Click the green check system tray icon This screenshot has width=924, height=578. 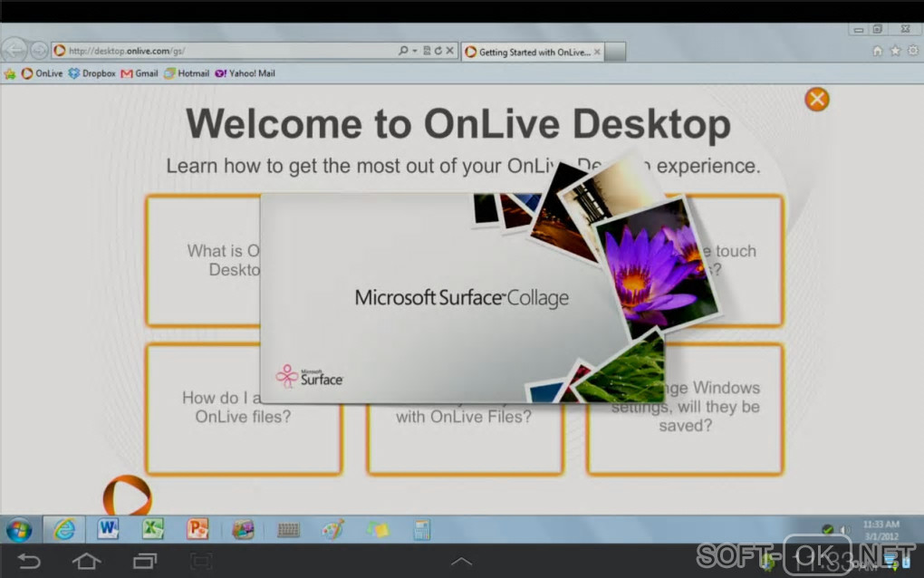(x=827, y=530)
